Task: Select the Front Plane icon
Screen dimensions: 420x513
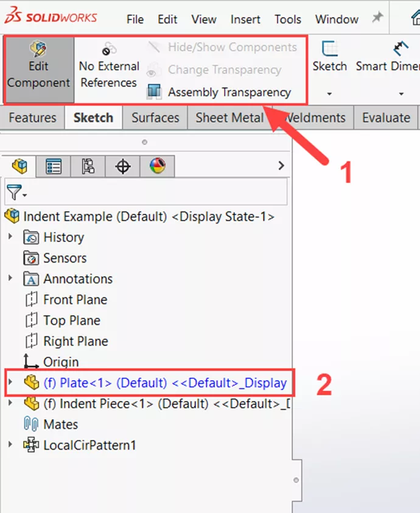Action: 32,299
